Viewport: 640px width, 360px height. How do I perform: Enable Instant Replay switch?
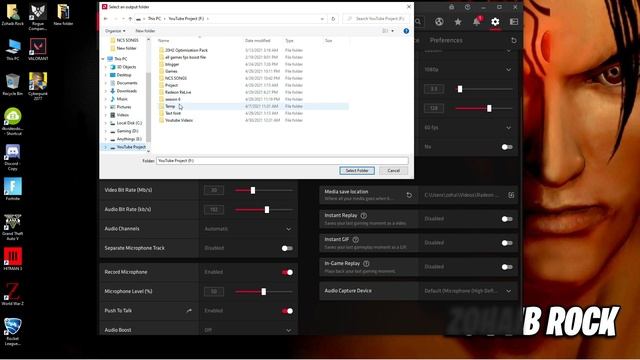[507, 219]
